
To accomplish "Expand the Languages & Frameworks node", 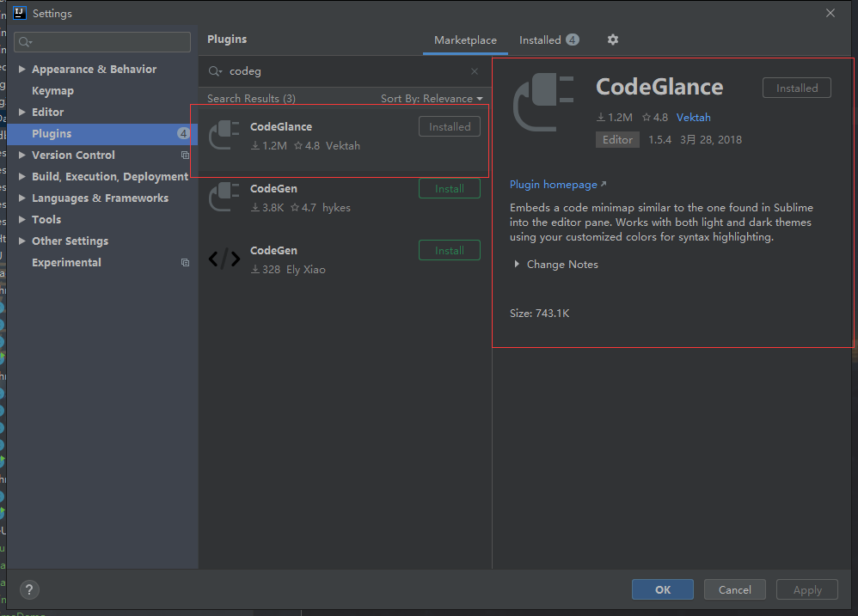I will (x=22, y=198).
